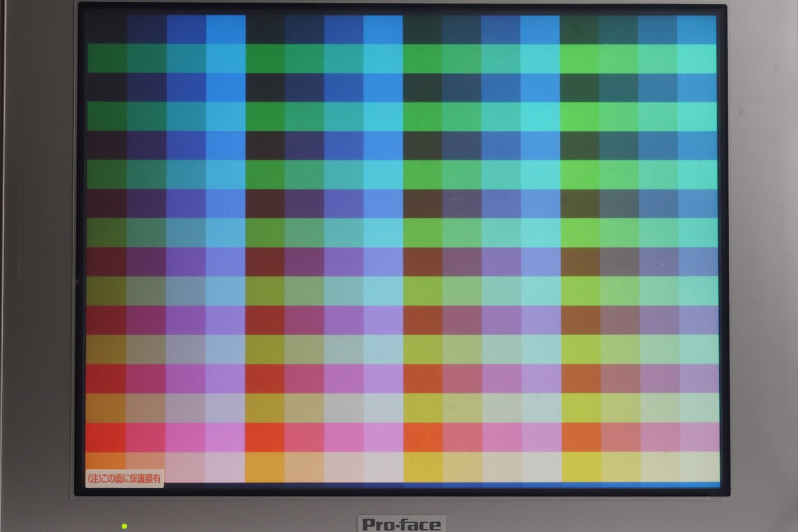The width and height of the screenshot is (798, 532).
Task: Pick the second swatch from right, bottom row
Action: coord(659,467)
